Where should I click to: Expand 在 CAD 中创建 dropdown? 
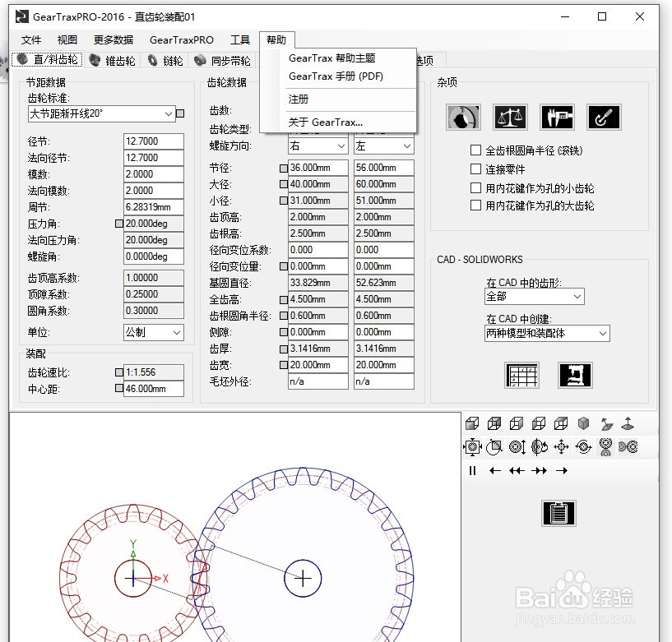point(547,333)
